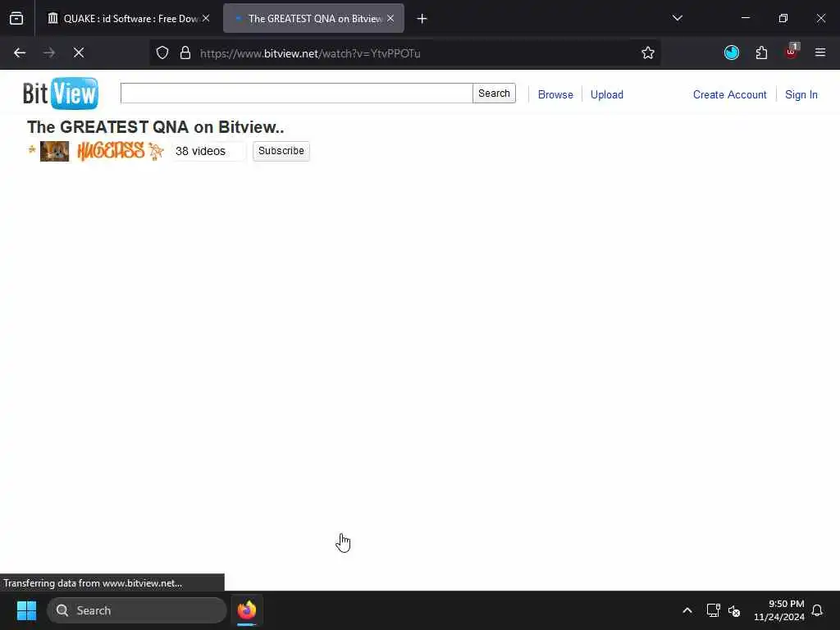Screen dimensions: 840x630
Task: Open the blue circular extension icon
Action: pos(731,52)
